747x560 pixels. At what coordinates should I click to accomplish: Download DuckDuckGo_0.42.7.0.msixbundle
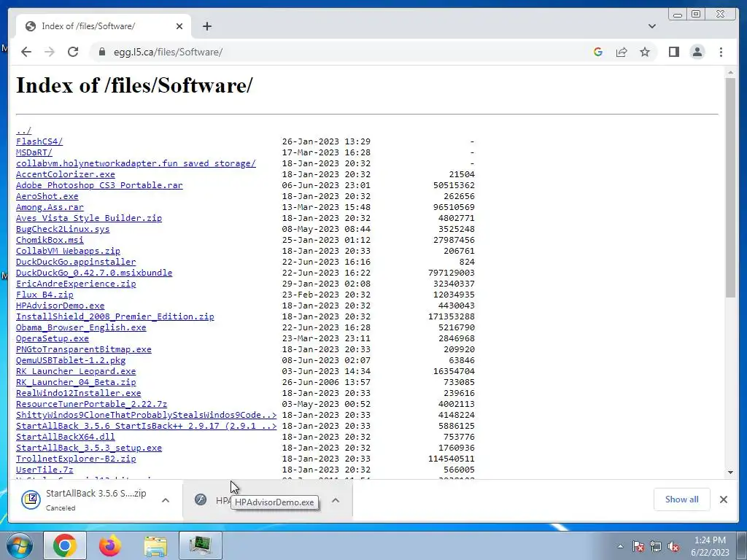pos(94,273)
